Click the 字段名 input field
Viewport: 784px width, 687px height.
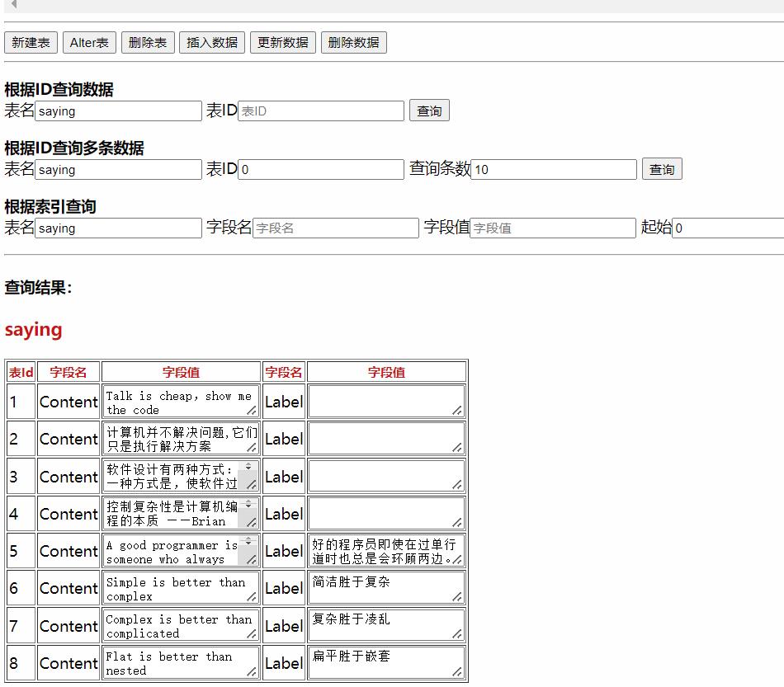tap(335, 228)
